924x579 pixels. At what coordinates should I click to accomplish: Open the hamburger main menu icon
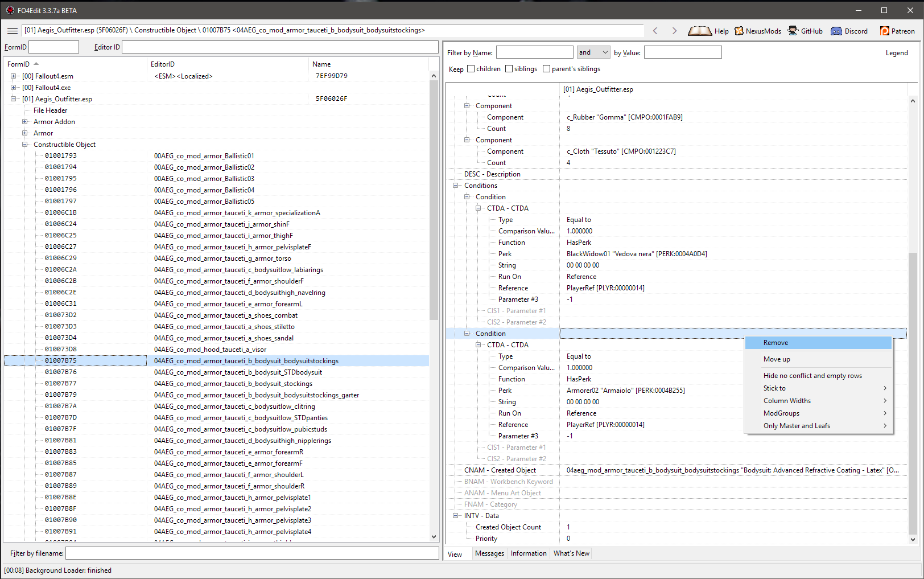[x=13, y=31]
